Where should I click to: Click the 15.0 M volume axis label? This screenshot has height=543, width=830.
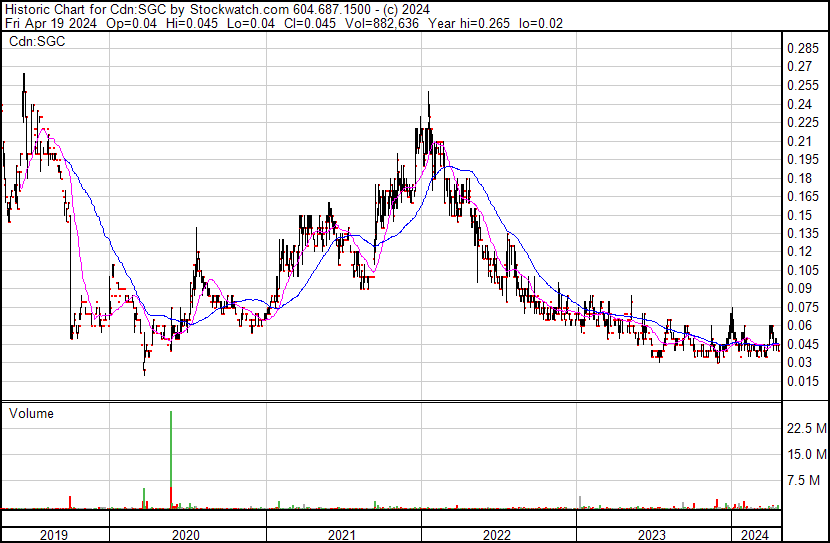pos(806,455)
